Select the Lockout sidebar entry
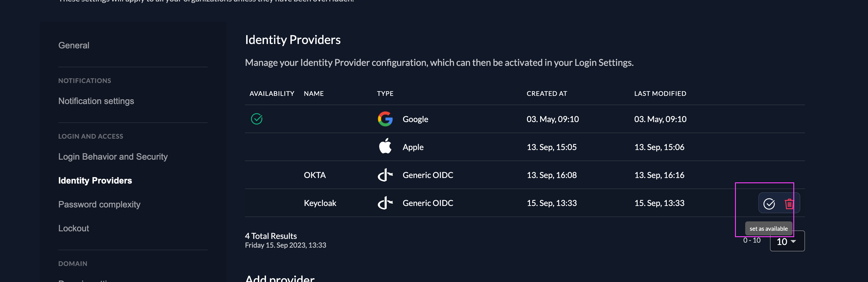 [x=73, y=228]
